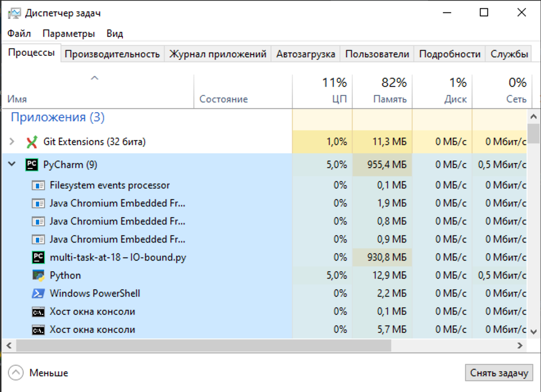Click the horizontal scrollbar left arrow

pos(9,345)
